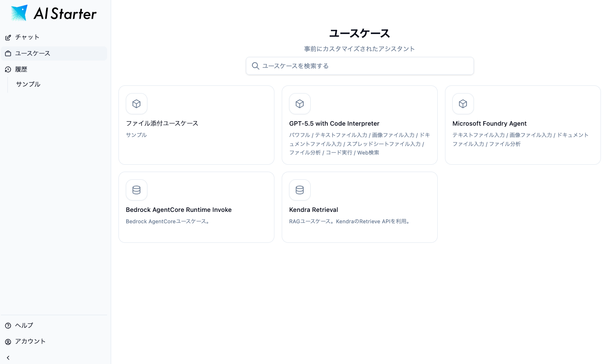Click database icon on Kendra Retrieval card
605x364 pixels.
pos(300,190)
